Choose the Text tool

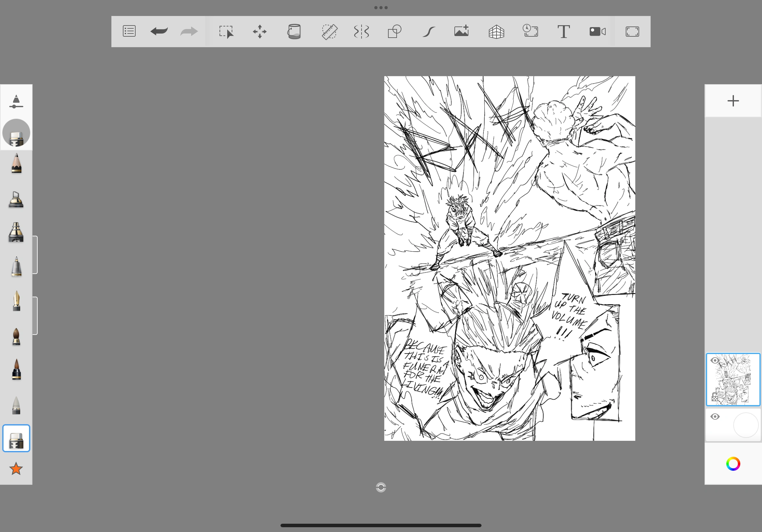[563, 32]
